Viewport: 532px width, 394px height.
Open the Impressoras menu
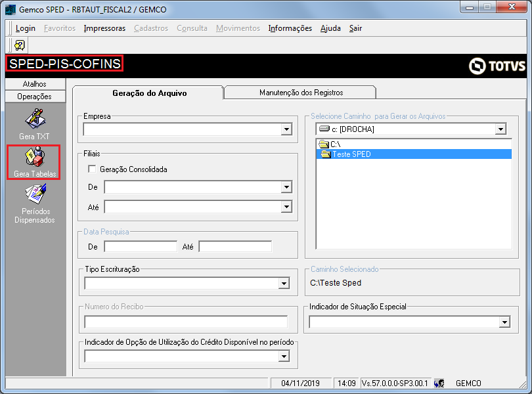104,28
